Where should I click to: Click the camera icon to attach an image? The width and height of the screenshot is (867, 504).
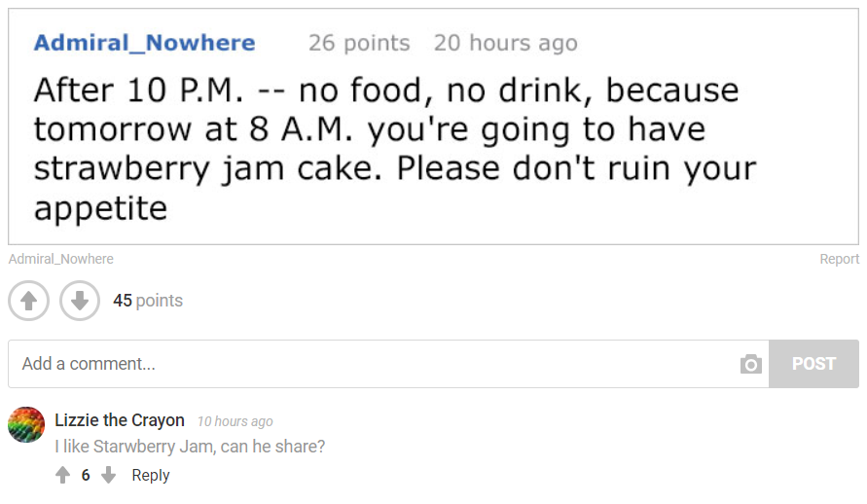coord(751,364)
